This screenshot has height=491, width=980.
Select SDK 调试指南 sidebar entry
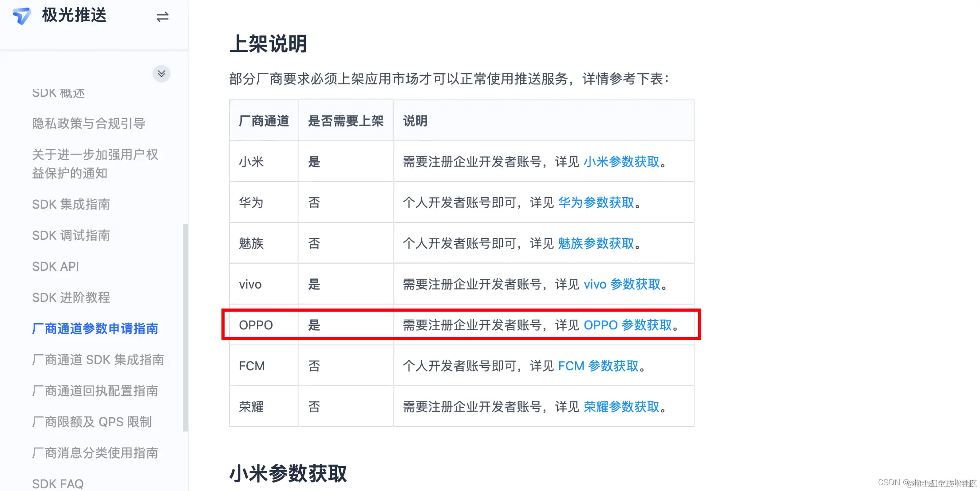(71, 235)
